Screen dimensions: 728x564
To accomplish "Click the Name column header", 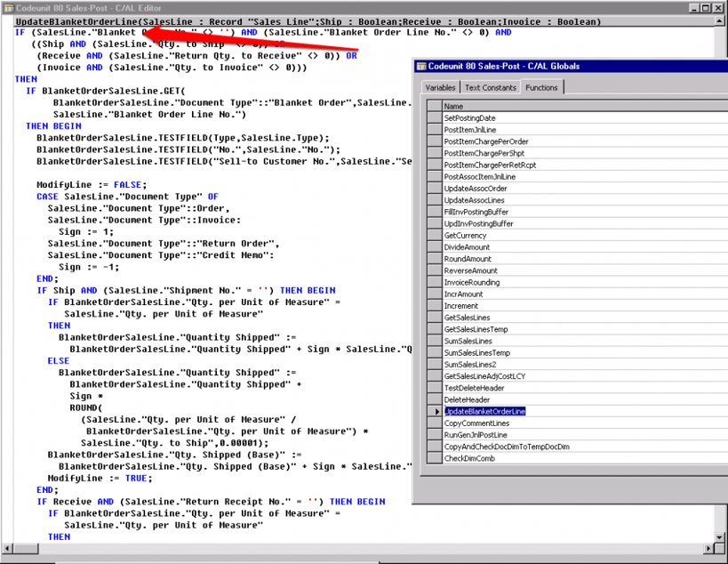I will 585,106.
